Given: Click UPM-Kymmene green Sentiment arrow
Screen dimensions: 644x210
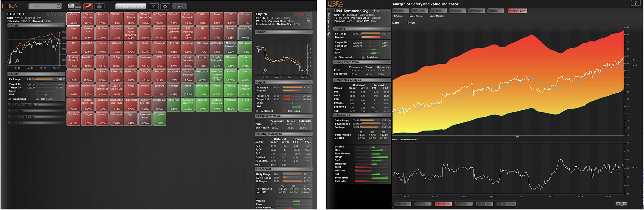Looking at the screenshot, I should point(336,57).
